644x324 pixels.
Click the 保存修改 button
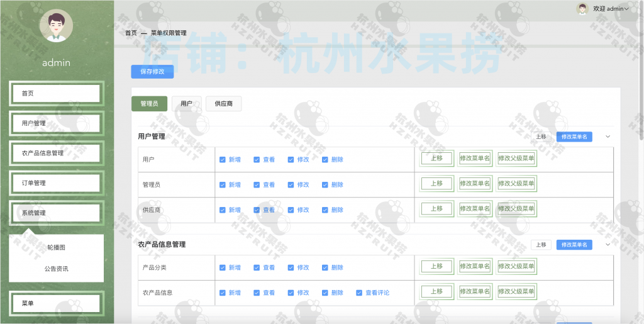[x=152, y=72]
